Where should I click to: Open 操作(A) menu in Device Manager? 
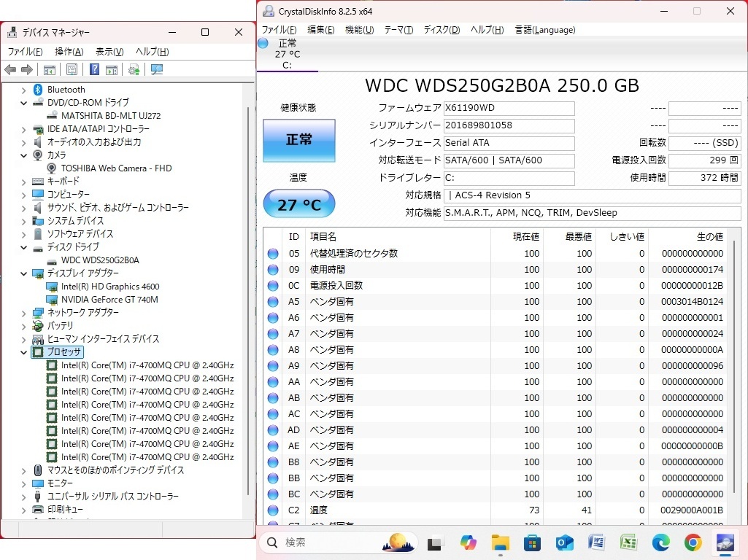tap(69, 52)
